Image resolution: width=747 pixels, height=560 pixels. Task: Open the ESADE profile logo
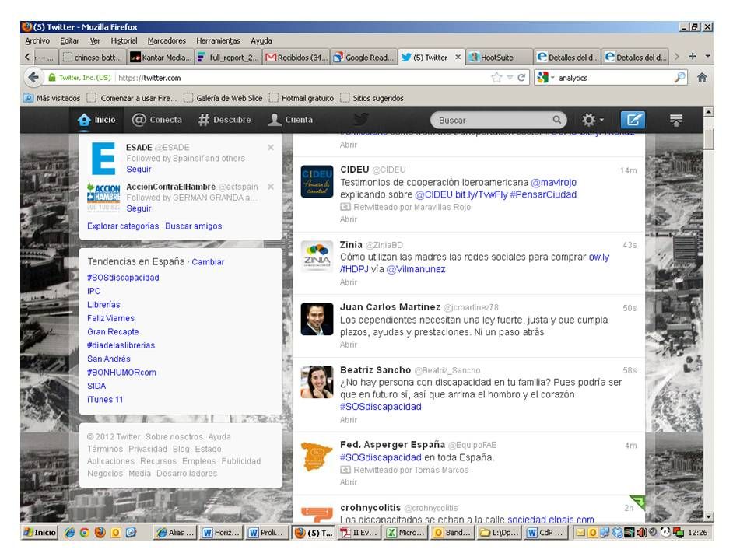[x=103, y=159]
